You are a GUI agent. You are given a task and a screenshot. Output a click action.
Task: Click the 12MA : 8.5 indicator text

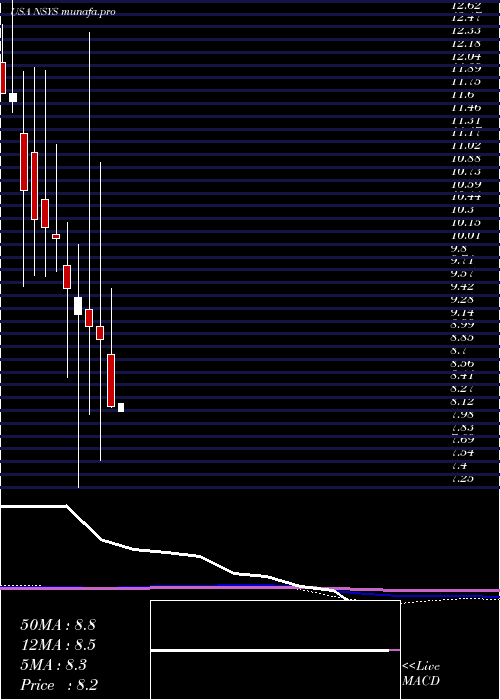pyautogui.click(x=58, y=645)
